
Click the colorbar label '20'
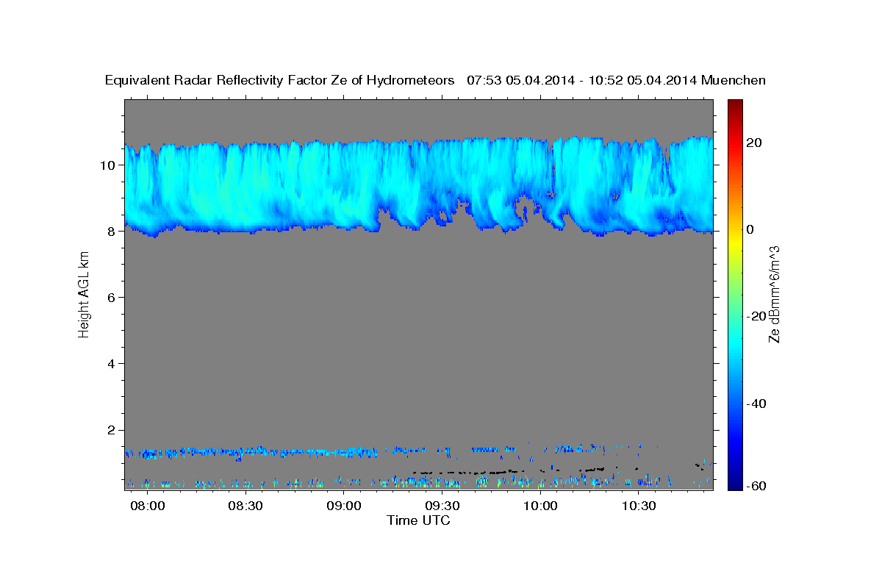coord(753,143)
